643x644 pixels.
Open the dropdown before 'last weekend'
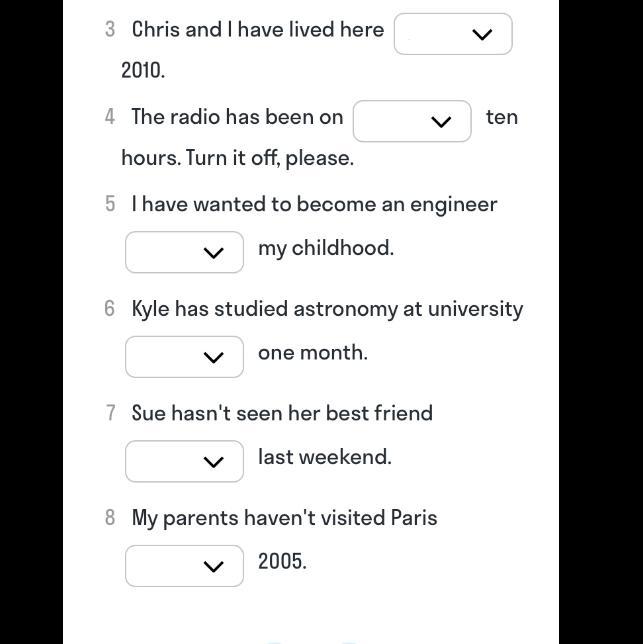coord(184,461)
